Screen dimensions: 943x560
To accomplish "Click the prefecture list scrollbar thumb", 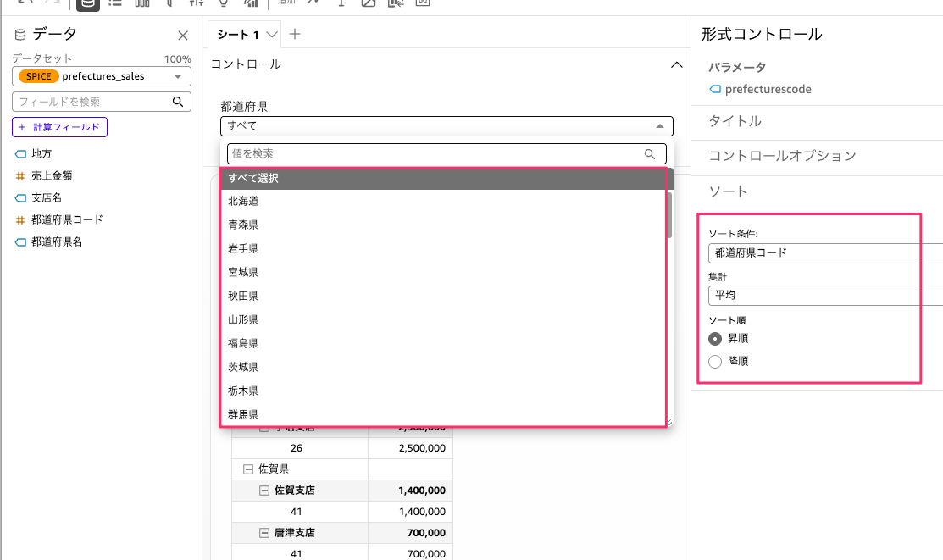I will click(x=668, y=214).
